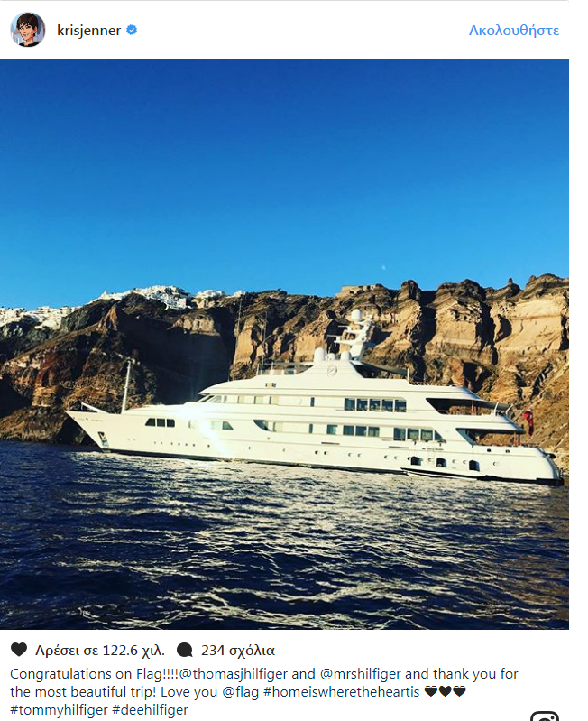The width and height of the screenshot is (588, 721).
Task: Open the krisjenner username link
Action: pos(88,31)
